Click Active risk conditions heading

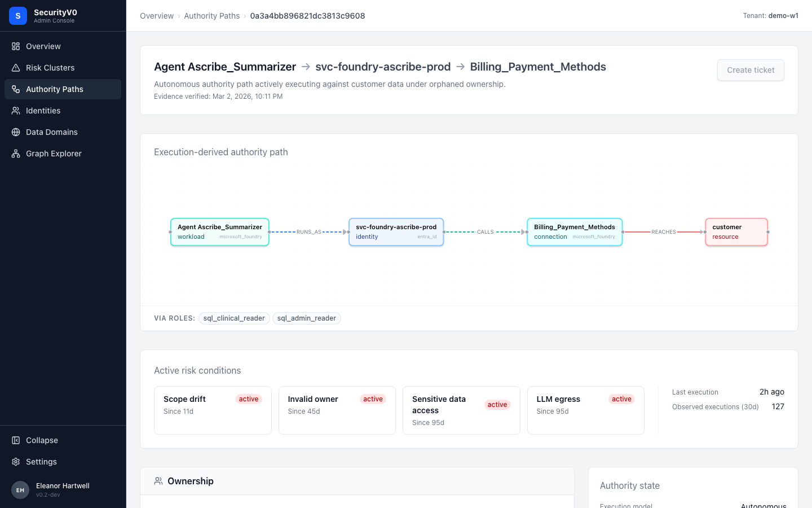[197, 370]
